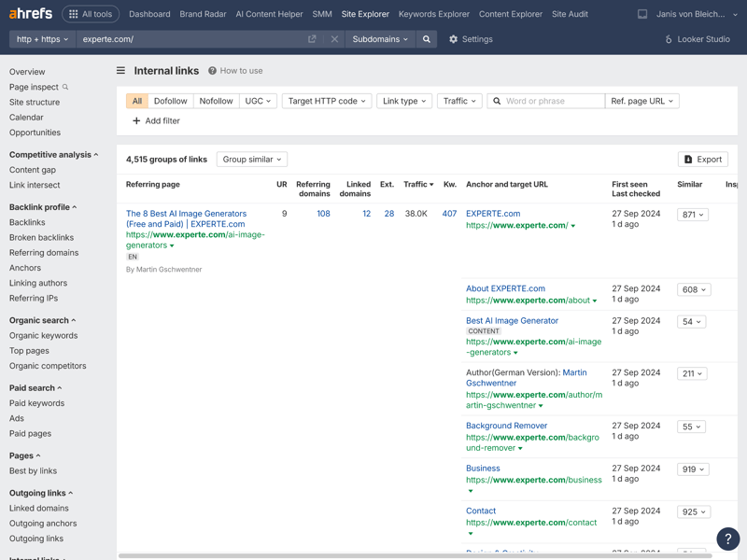747x560 pixels.
Task: Open the Keywords Explorer tab
Action: (x=433, y=14)
